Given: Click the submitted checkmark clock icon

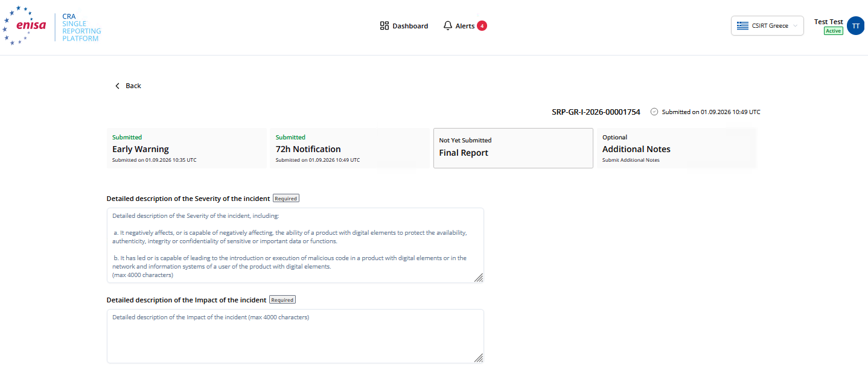Looking at the screenshot, I should (654, 112).
